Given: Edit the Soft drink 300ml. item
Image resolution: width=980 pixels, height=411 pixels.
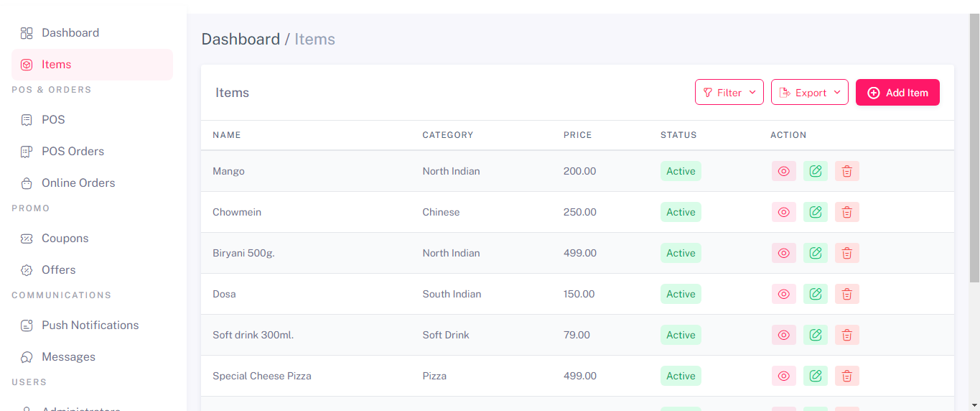Looking at the screenshot, I should [816, 335].
